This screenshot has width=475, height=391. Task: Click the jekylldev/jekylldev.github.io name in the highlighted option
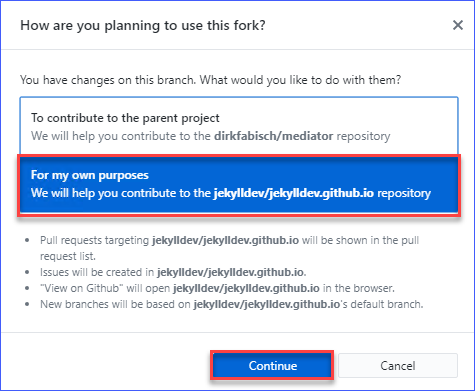click(x=293, y=193)
